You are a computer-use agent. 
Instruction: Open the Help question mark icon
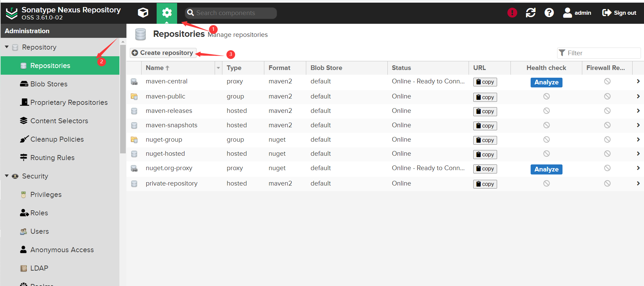click(x=549, y=13)
